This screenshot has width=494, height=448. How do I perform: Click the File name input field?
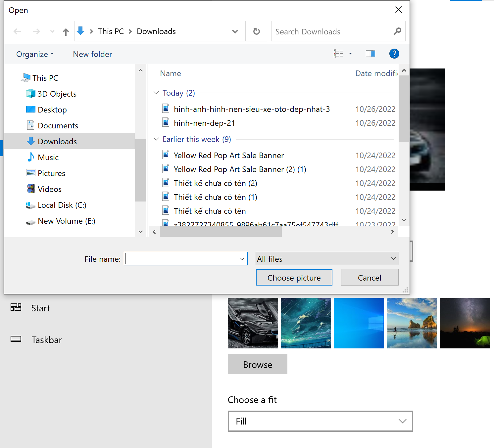181,259
